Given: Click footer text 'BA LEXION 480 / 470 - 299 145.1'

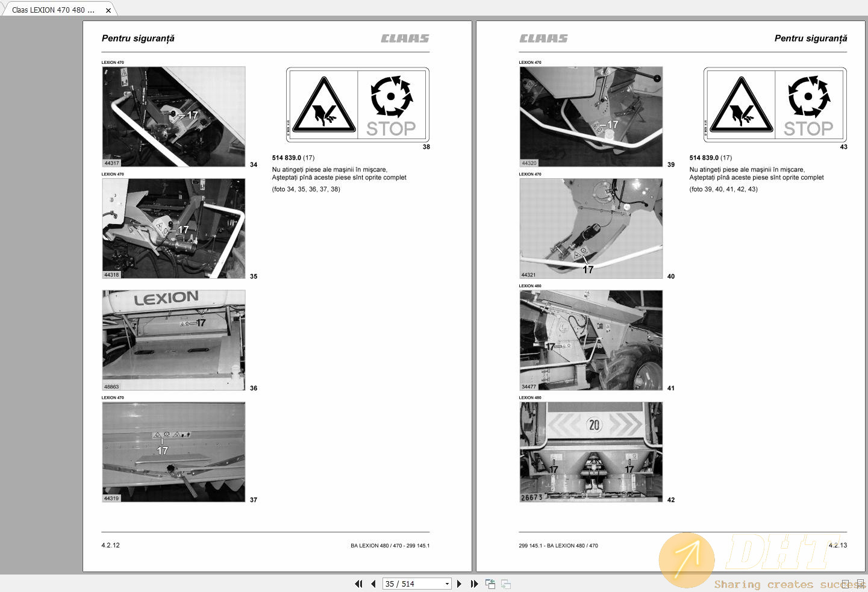Looking at the screenshot, I should coord(390,546).
